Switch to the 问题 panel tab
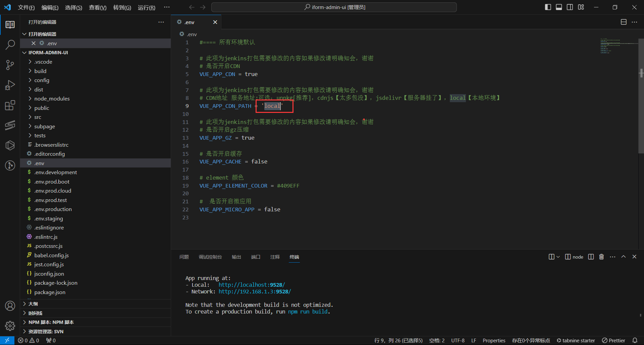 184,257
